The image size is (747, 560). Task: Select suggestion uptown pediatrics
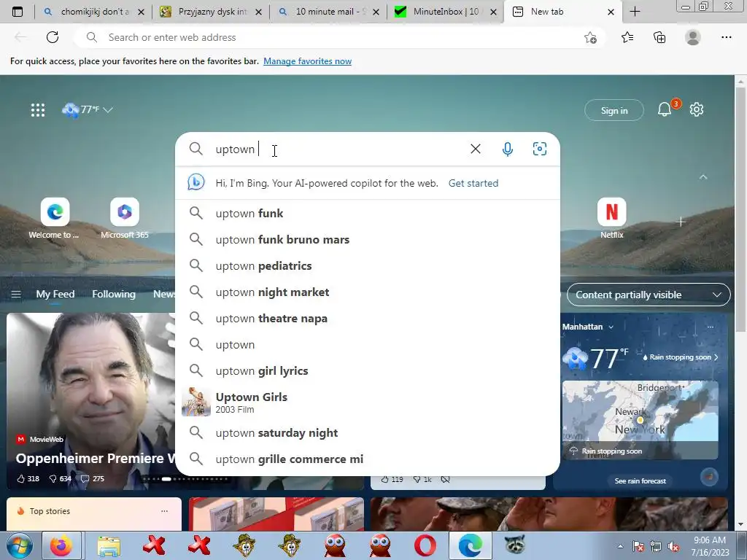click(368, 265)
